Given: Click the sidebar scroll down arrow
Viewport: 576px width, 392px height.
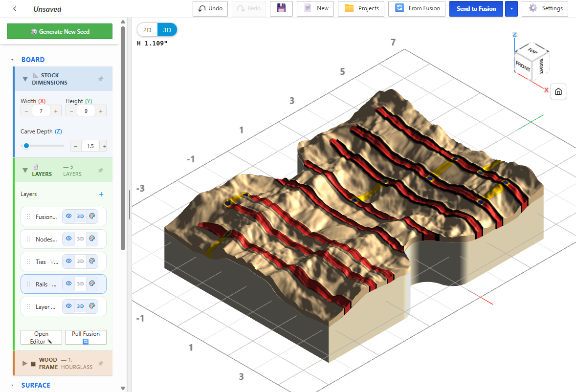Looking at the screenshot, I should pyautogui.click(x=123, y=388).
